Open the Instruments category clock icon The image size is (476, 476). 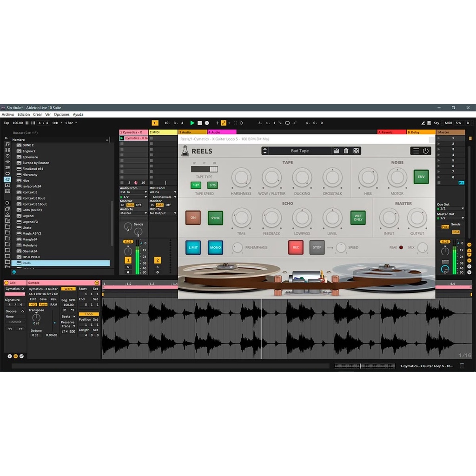tap(7, 156)
